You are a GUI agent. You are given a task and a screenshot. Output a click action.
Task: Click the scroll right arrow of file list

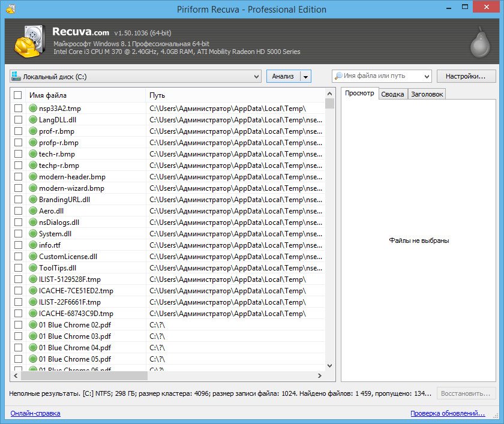click(x=319, y=375)
